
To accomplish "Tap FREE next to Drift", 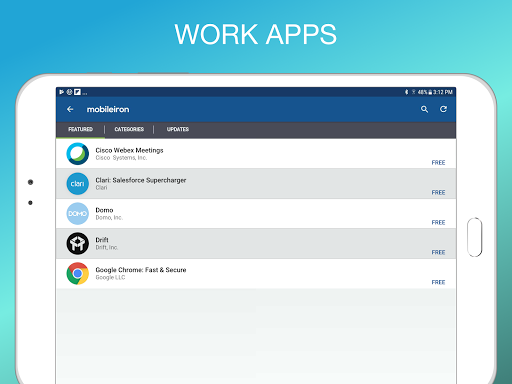I will click(438, 253).
